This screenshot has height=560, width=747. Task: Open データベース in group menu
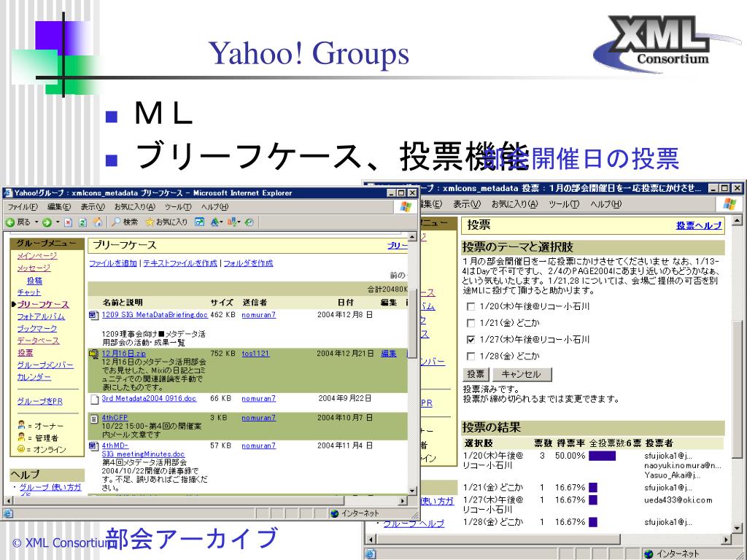[38, 341]
